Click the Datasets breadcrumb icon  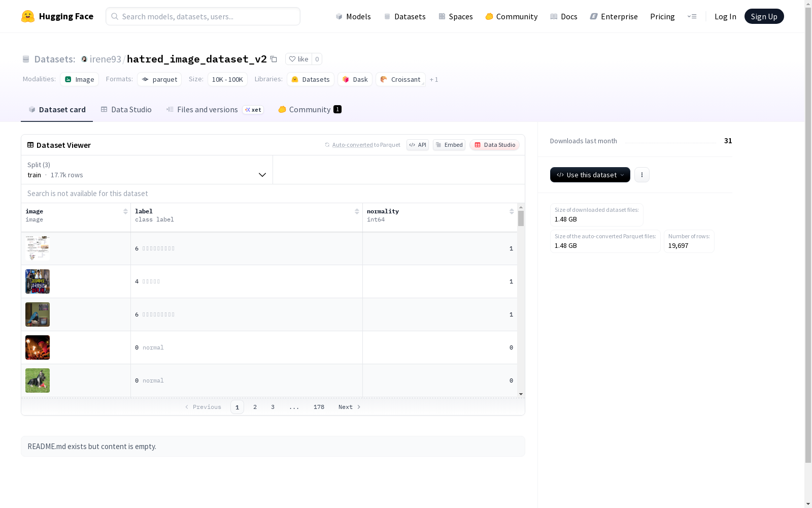[x=26, y=59]
